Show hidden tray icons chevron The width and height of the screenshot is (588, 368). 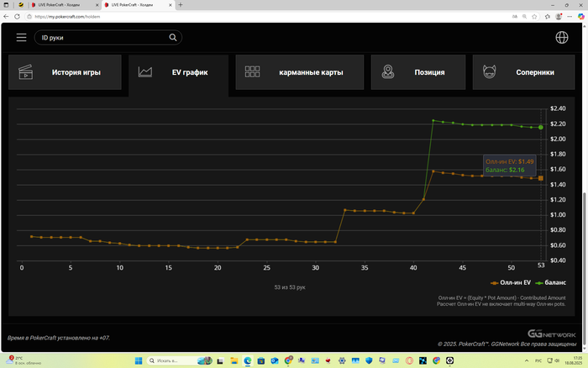pos(527,360)
